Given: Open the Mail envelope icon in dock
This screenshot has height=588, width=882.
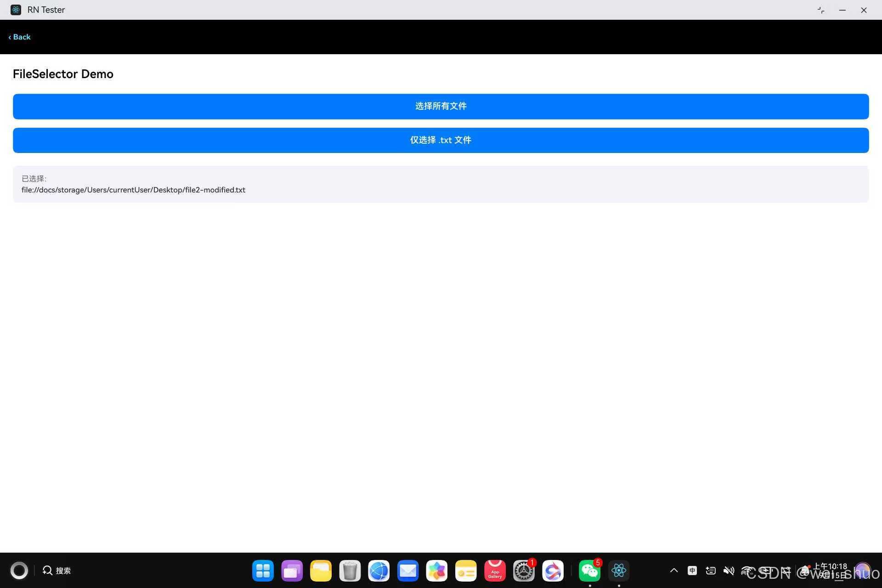Looking at the screenshot, I should tap(407, 571).
